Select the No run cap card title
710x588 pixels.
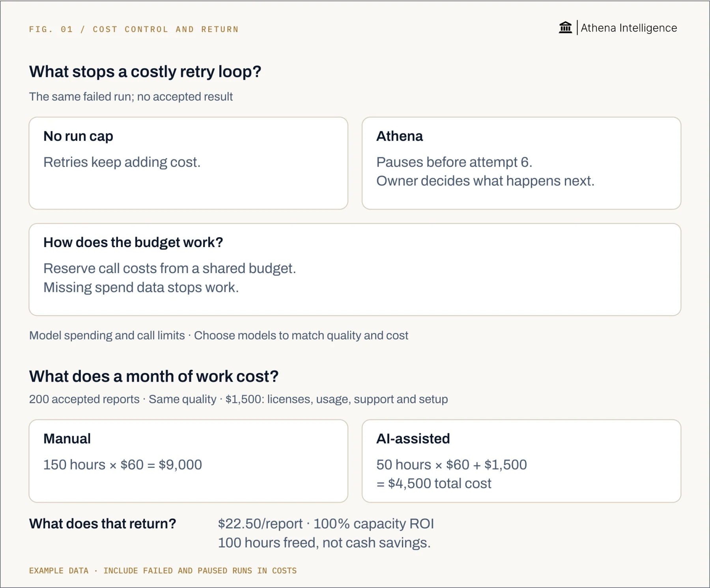click(78, 136)
